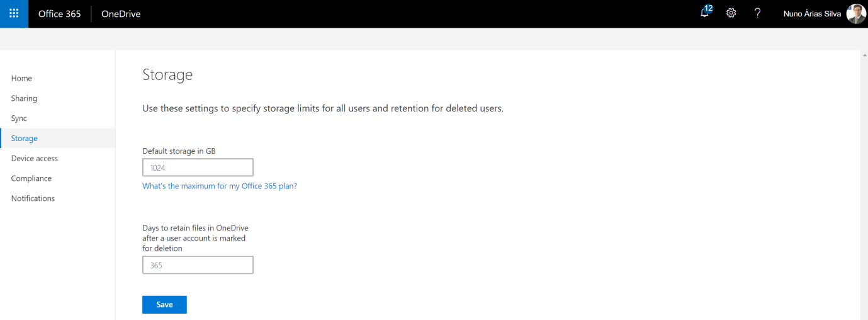Click the days to retain files field
The height and width of the screenshot is (320, 868).
click(x=198, y=265)
